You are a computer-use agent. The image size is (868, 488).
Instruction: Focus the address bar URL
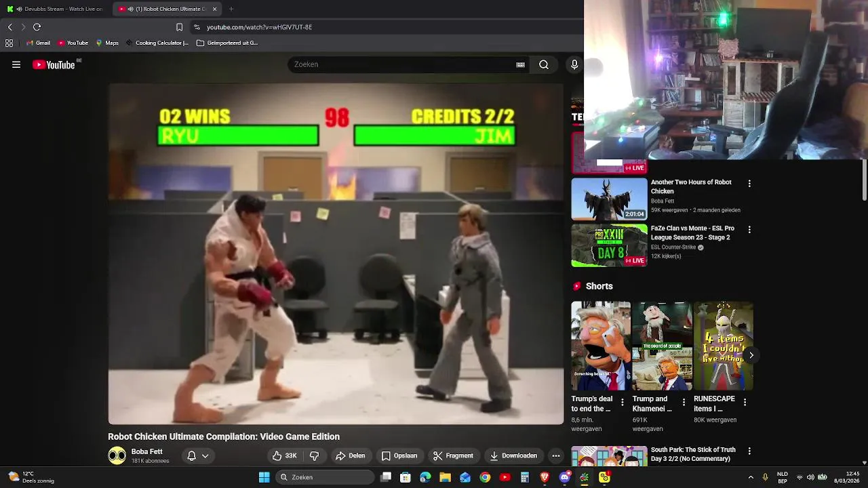pos(259,27)
